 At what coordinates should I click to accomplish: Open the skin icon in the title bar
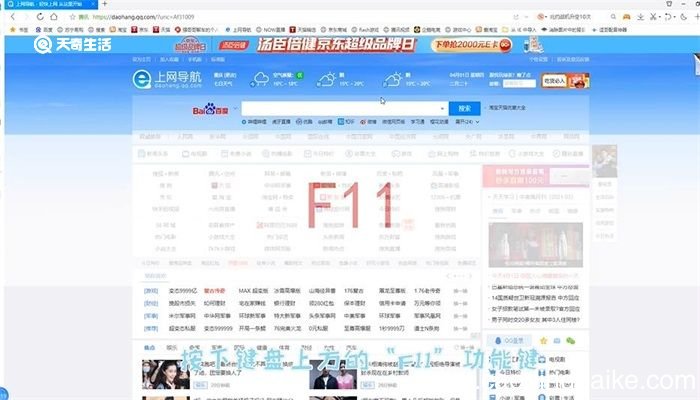click(669, 4)
